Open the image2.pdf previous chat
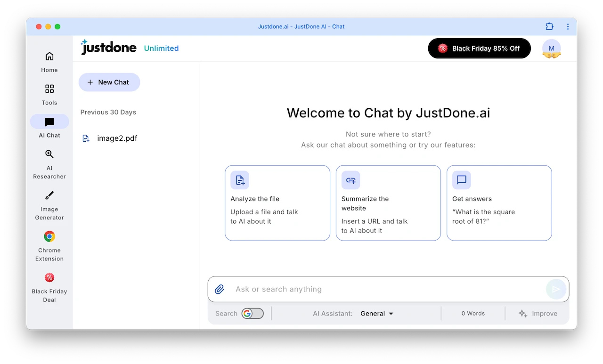Screen dimensions: 603x364 coord(117,138)
